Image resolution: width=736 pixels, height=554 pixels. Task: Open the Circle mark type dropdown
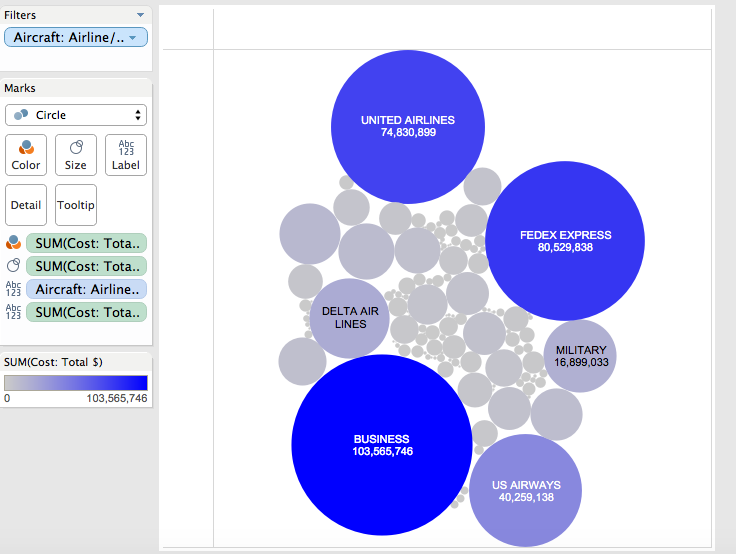coord(76,115)
